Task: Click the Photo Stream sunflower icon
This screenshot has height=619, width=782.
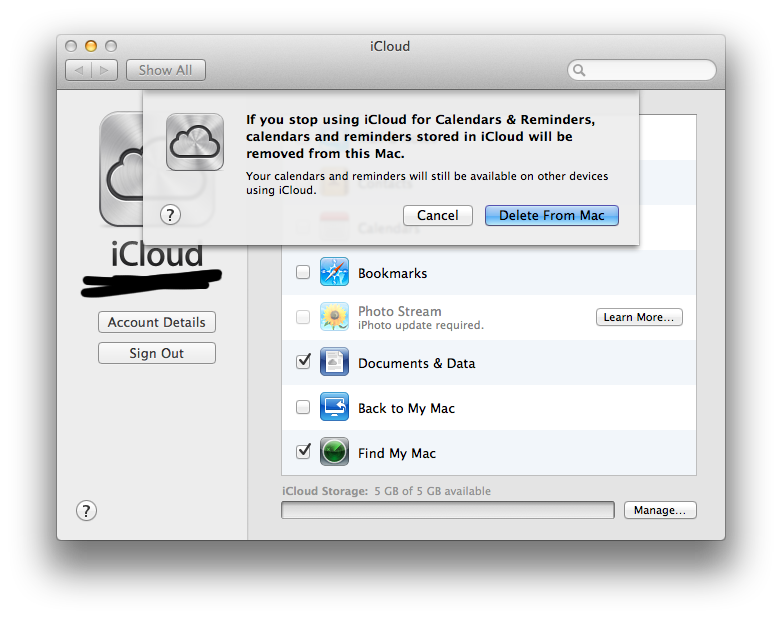Action: (334, 317)
